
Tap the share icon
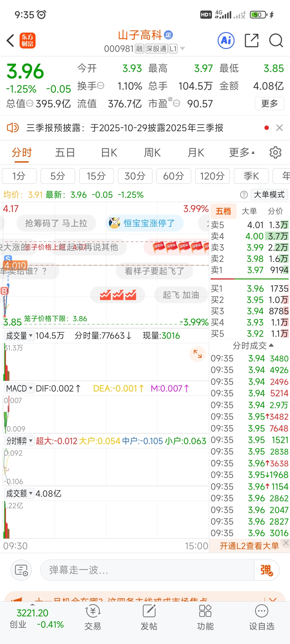click(x=252, y=41)
